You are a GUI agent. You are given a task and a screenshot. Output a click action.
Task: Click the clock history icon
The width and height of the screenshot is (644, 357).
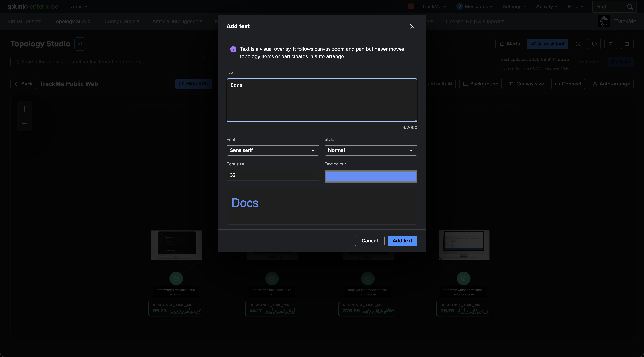[x=578, y=44]
